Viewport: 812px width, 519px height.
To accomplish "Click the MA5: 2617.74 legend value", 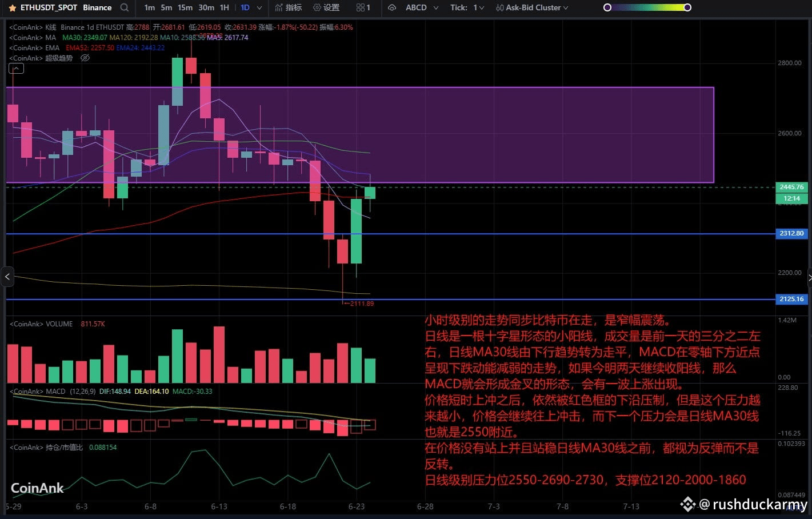I will 227,38.
